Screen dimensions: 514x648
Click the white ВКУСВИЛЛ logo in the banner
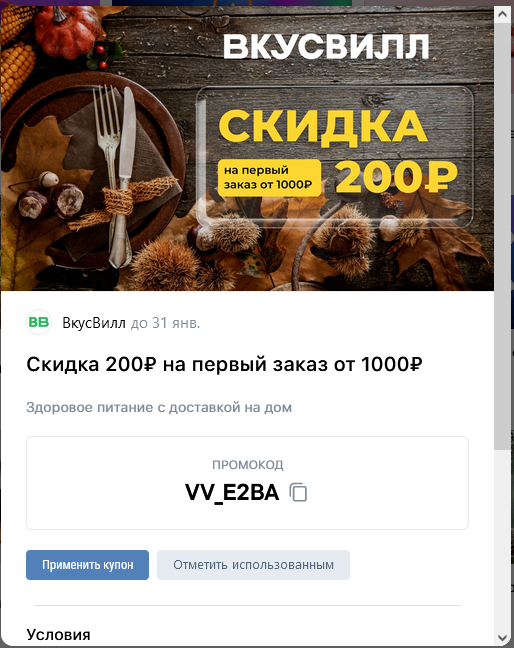pyautogui.click(x=326, y=46)
